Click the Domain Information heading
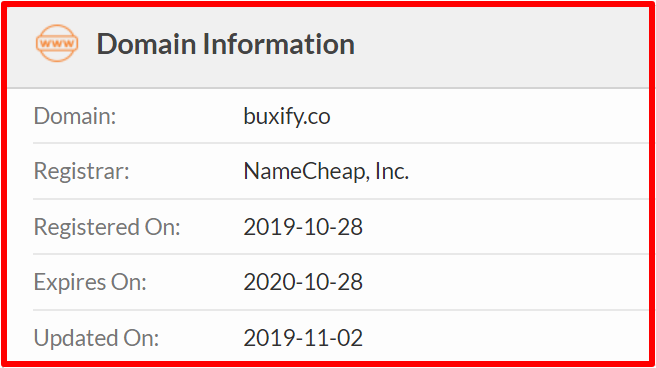Screen dimensions: 656x368 point(226,44)
